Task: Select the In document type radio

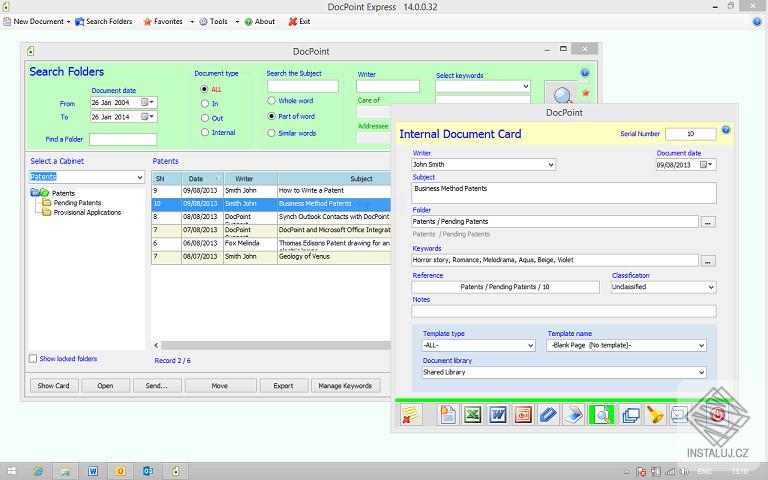Action: (x=205, y=103)
